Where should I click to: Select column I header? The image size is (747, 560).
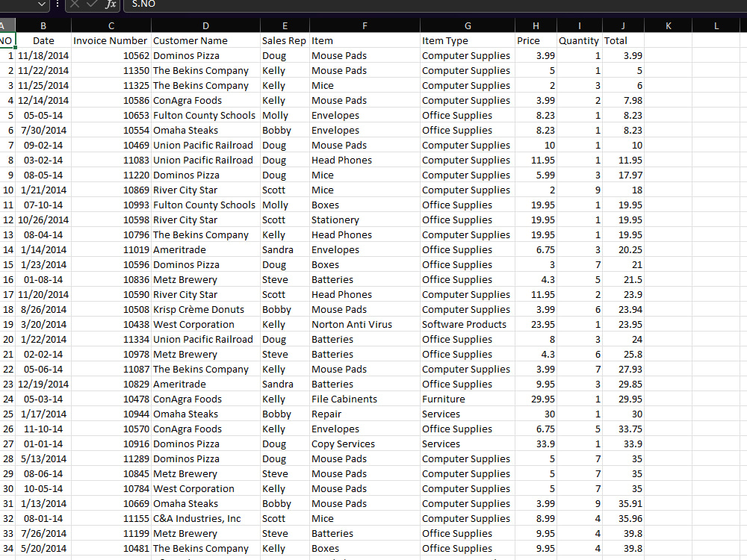[x=580, y=25]
